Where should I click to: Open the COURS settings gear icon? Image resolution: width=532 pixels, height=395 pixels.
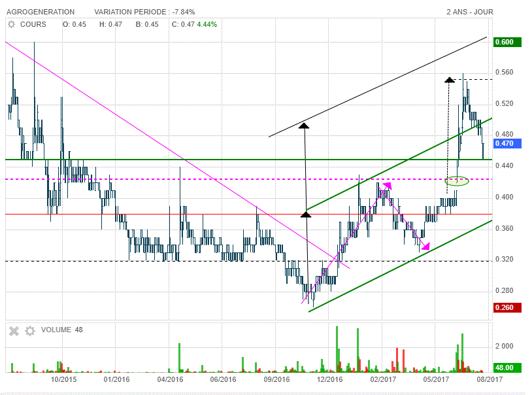12,24
